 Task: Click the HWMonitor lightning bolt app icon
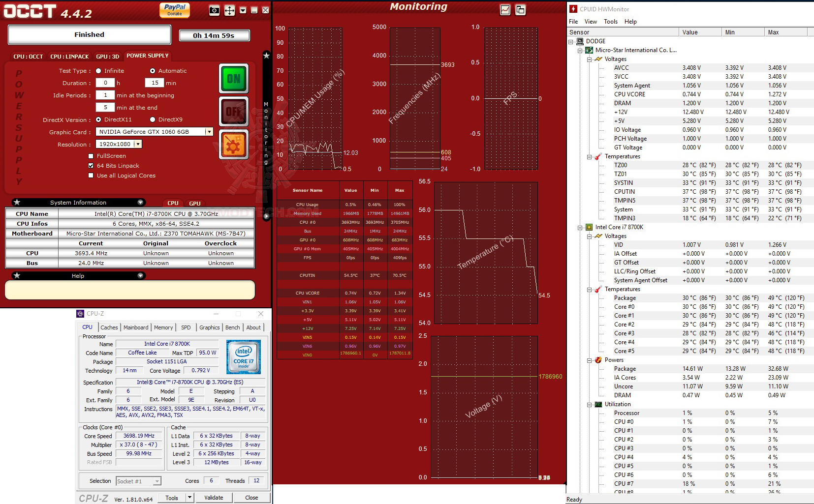click(x=573, y=9)
